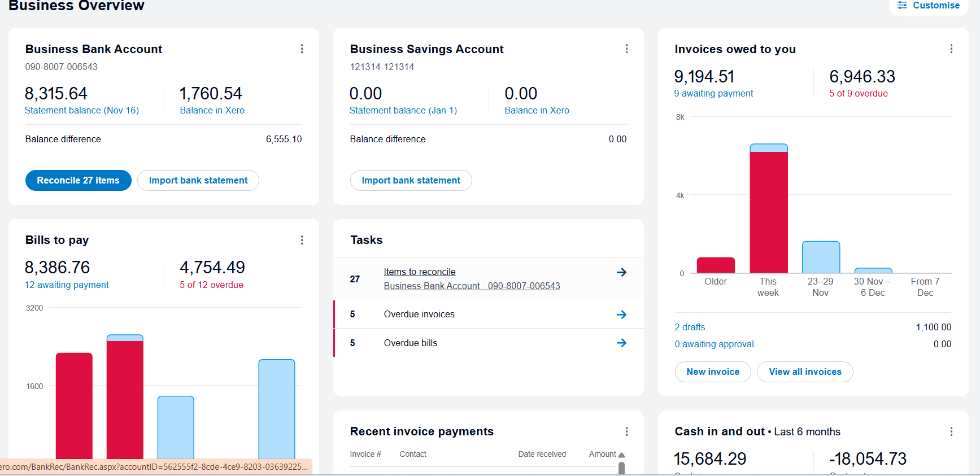Open Business Savings Account kebab menu

coord(626,49)
